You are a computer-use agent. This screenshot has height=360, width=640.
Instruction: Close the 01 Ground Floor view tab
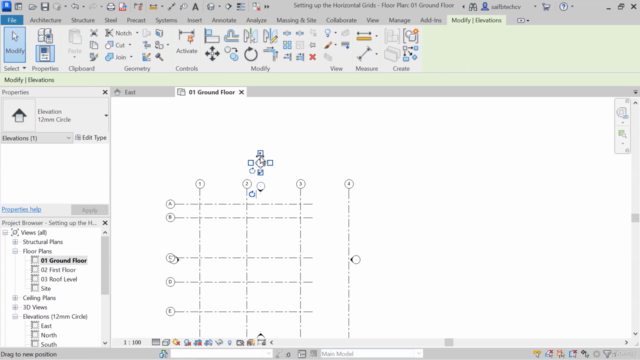tap(242, 92)
